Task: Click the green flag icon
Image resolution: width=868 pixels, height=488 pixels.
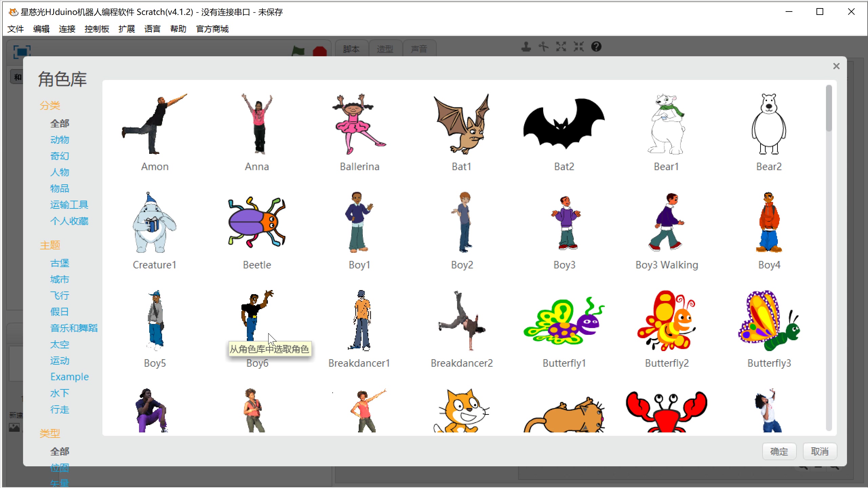Action: 298,51
